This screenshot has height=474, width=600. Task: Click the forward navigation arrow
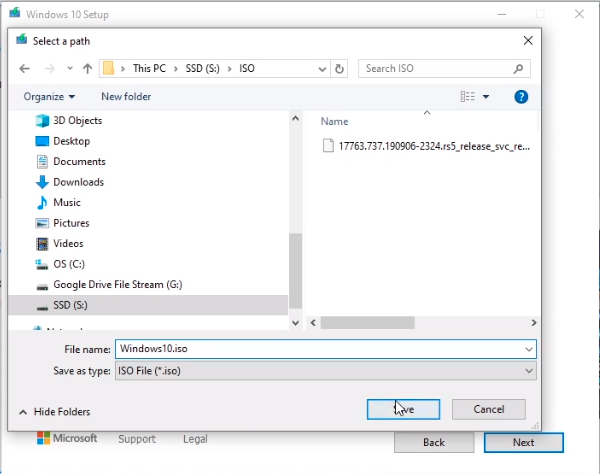click(x=50, y=69)
